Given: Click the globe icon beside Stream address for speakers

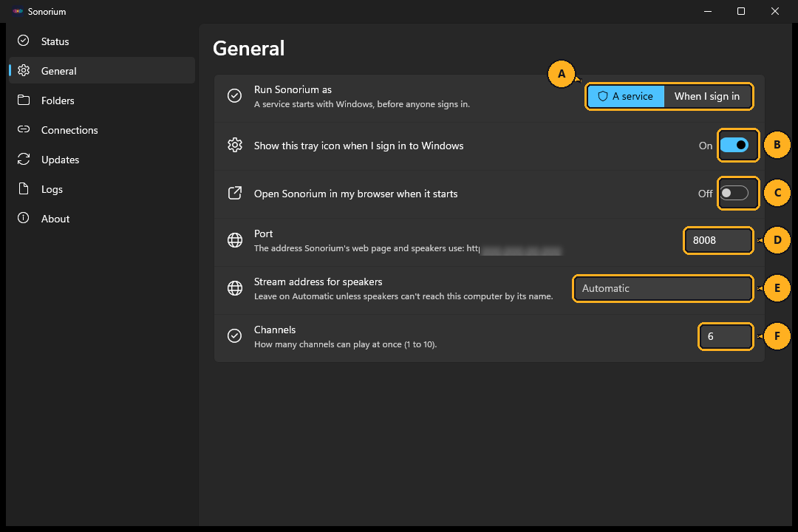Looking at the screenshot, I should click(235, 288).
